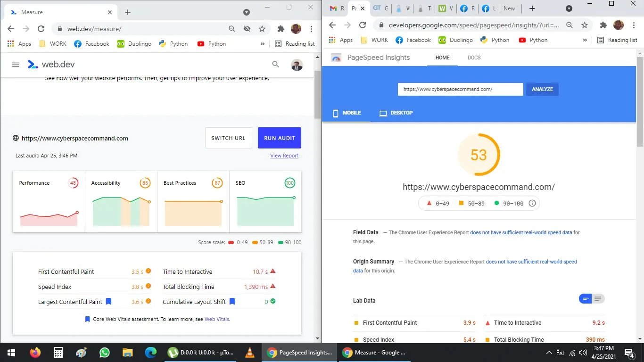Launch Firefox from the taskbar

[35, 353]
